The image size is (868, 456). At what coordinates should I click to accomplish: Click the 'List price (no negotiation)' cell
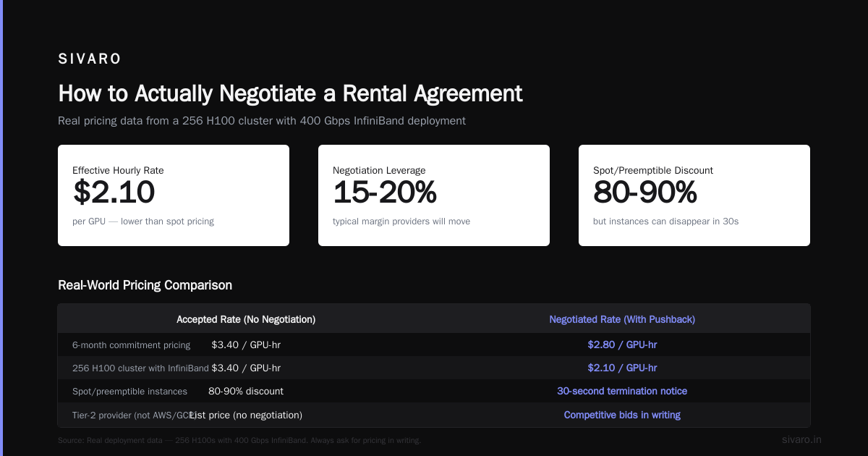click(246, 415)
